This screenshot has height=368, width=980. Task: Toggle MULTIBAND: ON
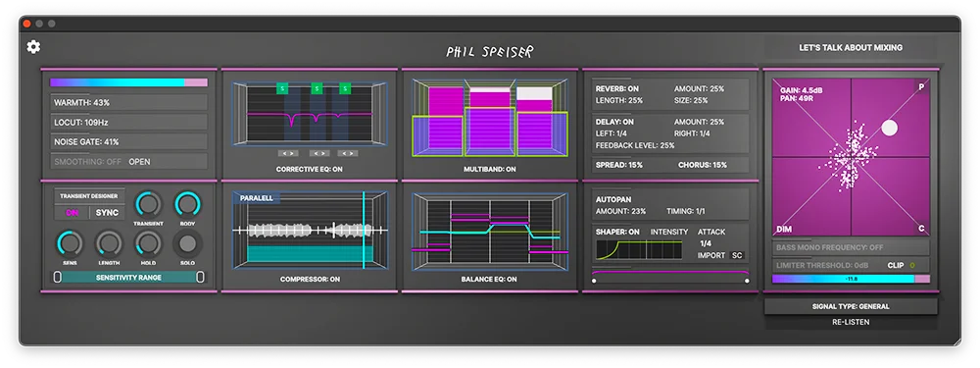(490, 170)
